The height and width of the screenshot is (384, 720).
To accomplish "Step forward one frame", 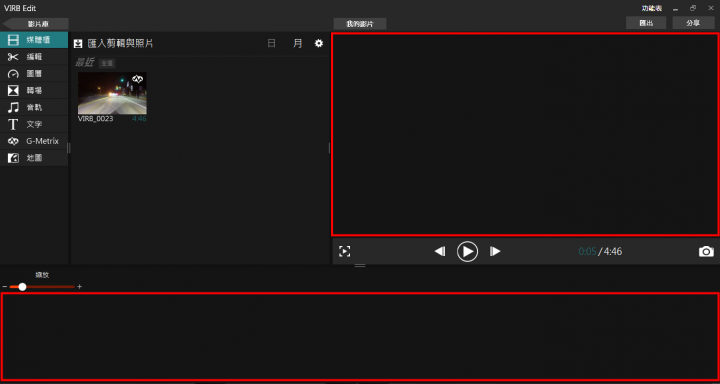I will tap(495, 251).
